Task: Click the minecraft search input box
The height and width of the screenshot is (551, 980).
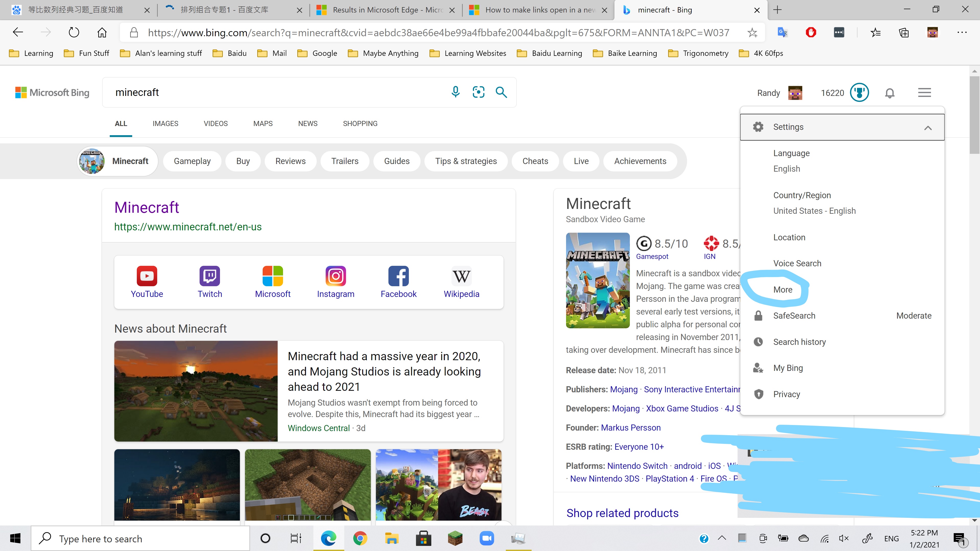Action: 278,92
